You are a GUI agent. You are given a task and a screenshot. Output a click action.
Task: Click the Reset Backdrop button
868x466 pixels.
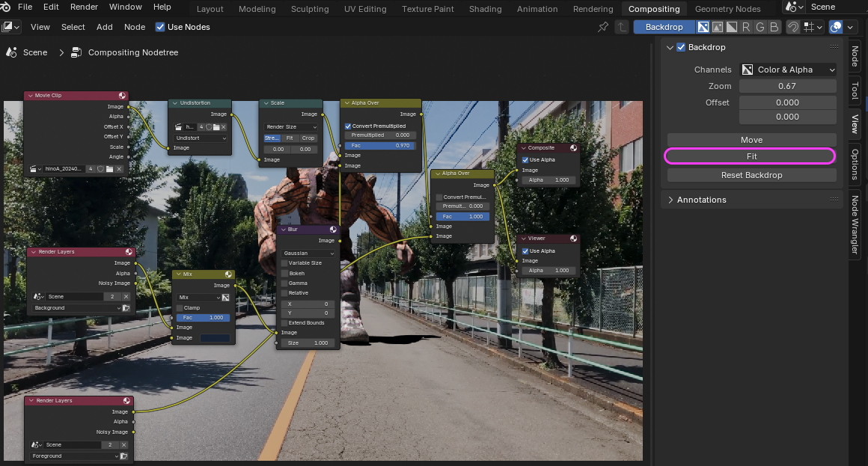pos(751,175)
